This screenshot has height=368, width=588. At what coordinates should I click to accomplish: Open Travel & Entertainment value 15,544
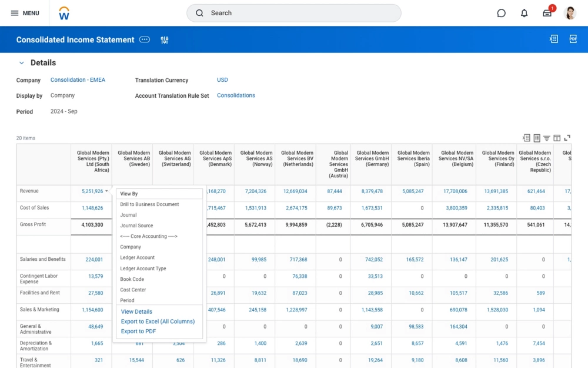[136, 360]
